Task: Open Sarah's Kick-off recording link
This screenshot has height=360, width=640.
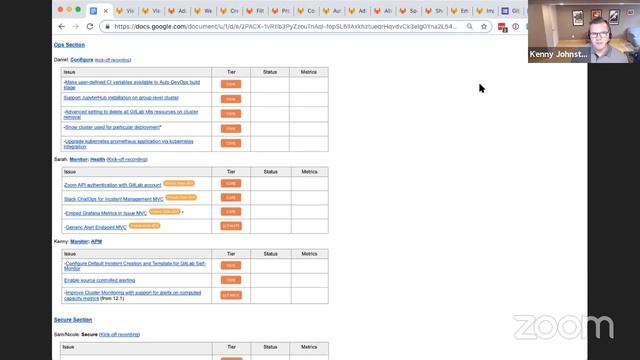Action: pos(127,160)
